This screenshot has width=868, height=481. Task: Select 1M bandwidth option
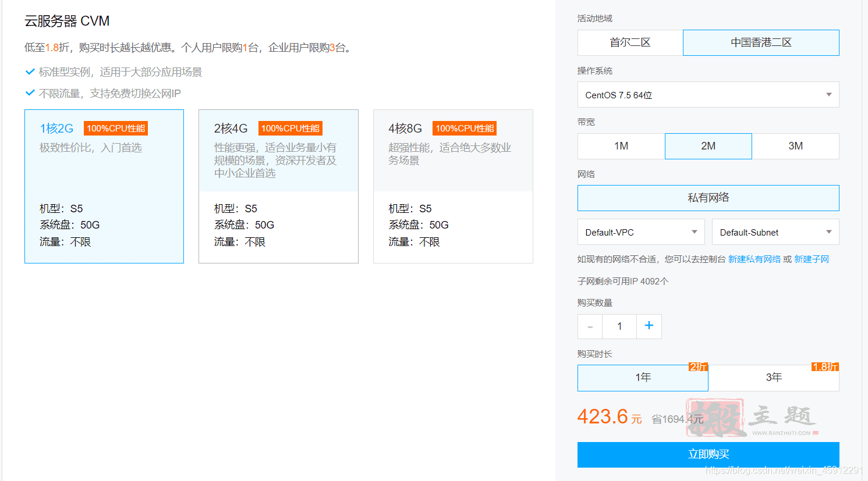pos(621,146)
